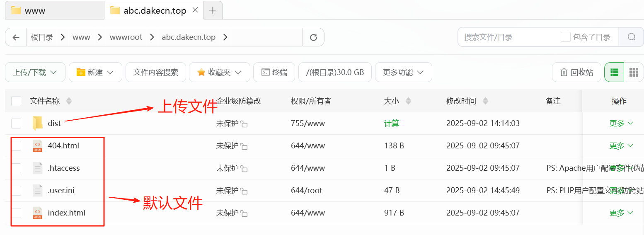Open the 新建 dropdown menu
644x235 pixels.
point(95,73)
